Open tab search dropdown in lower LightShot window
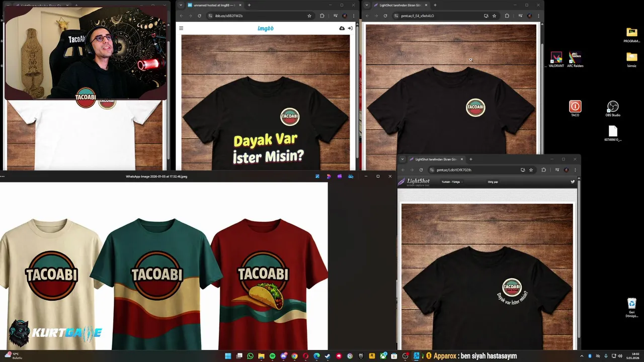644x362 pixels. pyautogui.click(x=403, y=159)
